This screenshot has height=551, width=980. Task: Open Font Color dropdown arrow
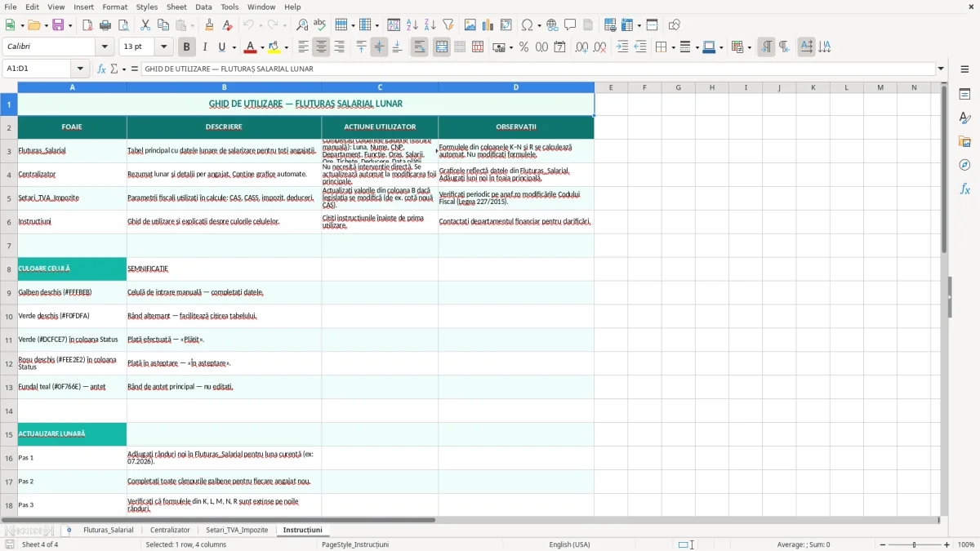pos(262,47)
